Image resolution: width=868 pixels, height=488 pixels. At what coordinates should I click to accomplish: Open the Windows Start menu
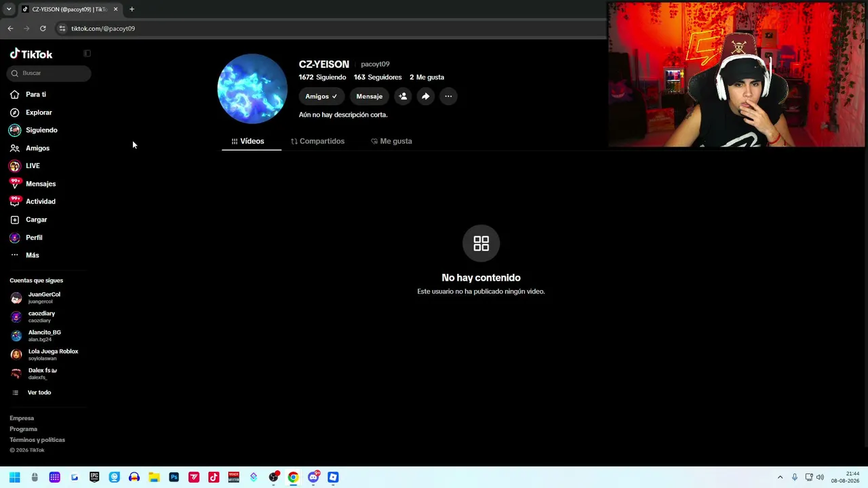click(15, 477)
